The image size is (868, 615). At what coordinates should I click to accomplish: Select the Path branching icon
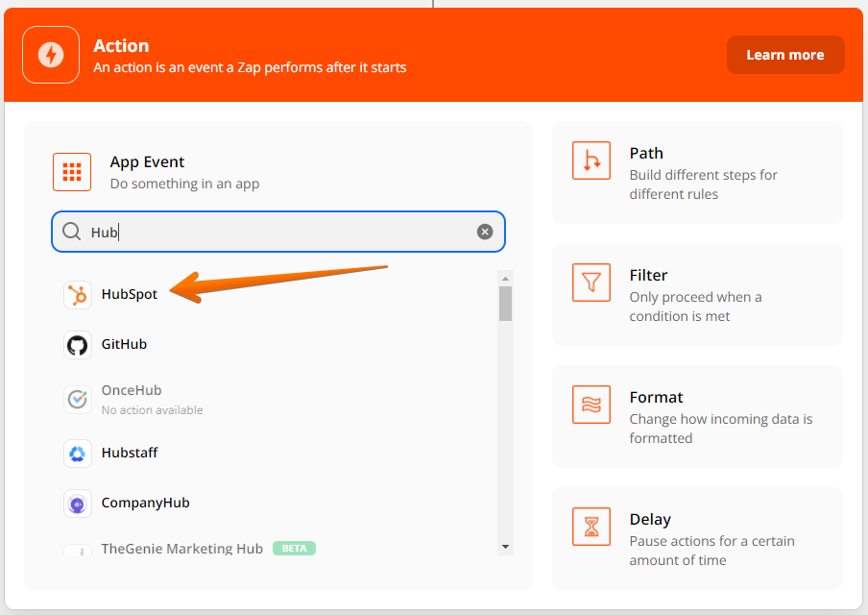591,160
